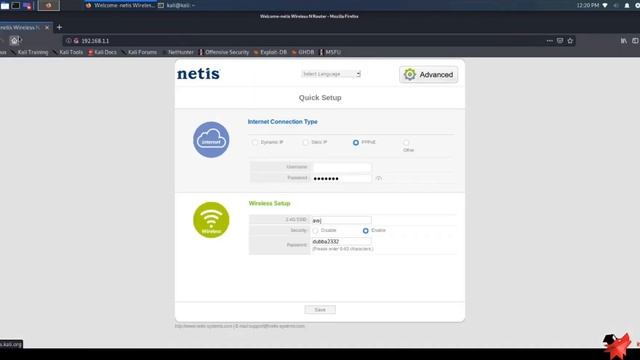
Task: Choose Enable for wireless Security
Action: 366,231
